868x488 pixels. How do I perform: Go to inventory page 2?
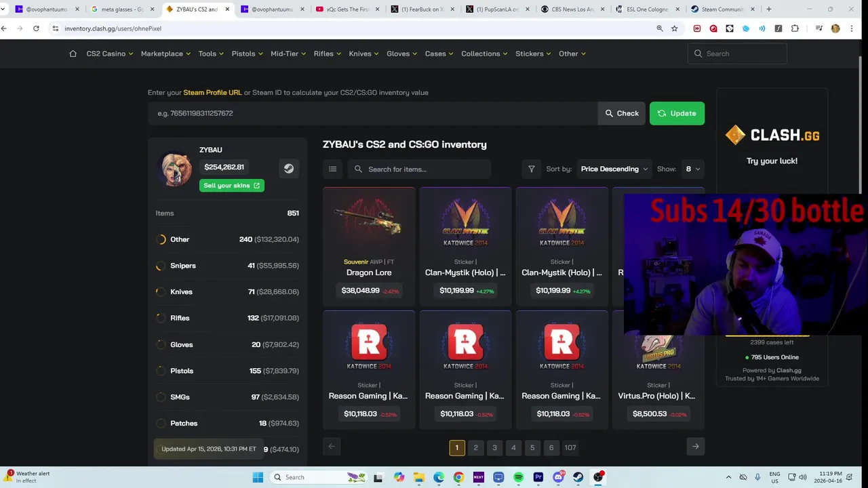point(475,447)
